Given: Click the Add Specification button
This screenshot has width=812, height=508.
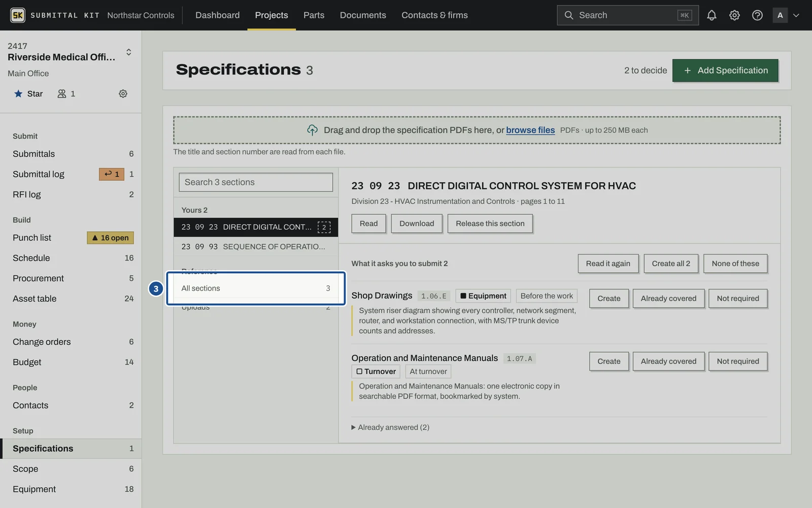Looking at the screenshot, I should (x=725, y=71).
